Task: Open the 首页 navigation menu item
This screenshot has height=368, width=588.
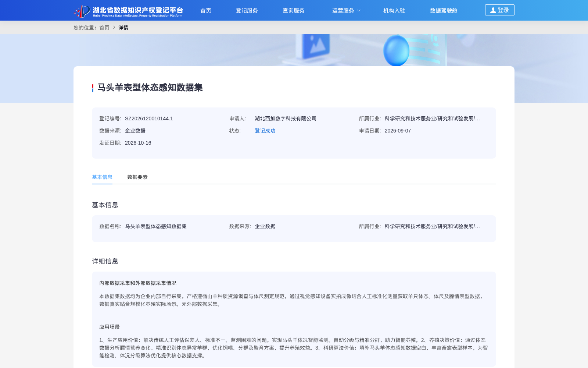Action: click(x=206, y=11)
